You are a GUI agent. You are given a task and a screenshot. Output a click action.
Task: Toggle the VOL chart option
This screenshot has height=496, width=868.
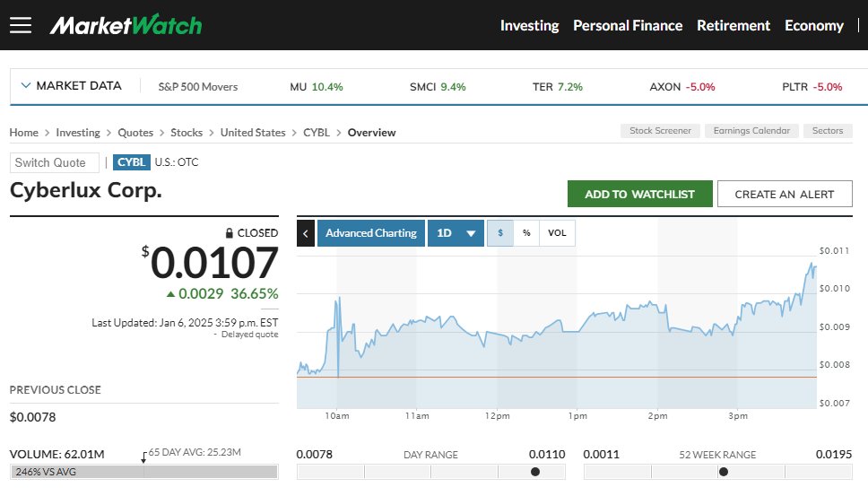click(x=557, y=233)
